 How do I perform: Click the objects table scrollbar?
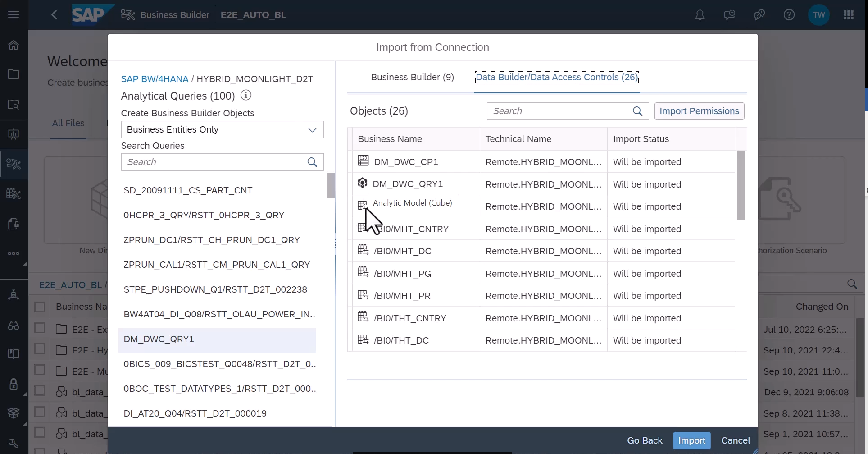(741, 185)
